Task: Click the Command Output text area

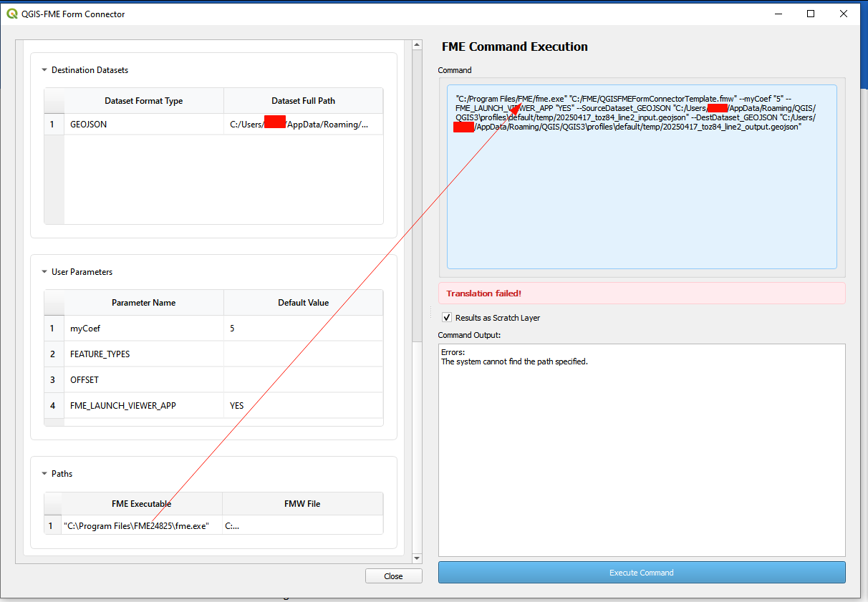Action: pyautogui.click(x=642, y=450)
